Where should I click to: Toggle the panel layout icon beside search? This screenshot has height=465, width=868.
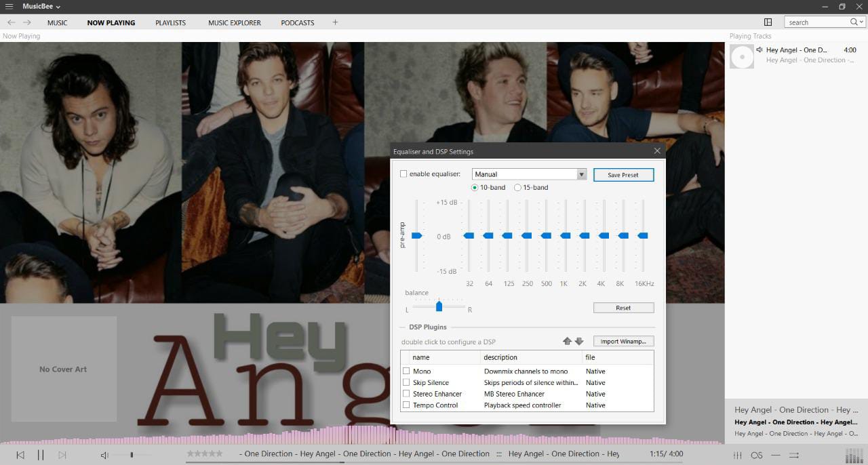click(x=768, y=22)
